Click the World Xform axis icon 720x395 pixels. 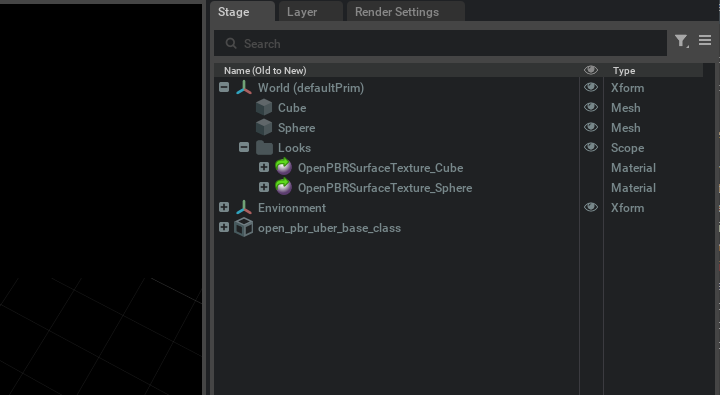[244, 88]
